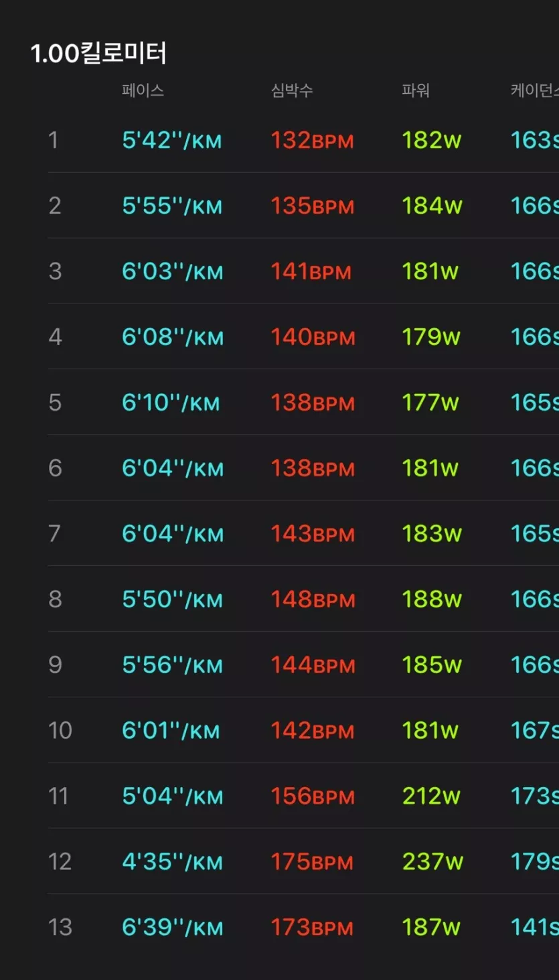
Task: Select split 3 power 181W
Action: 430,272
